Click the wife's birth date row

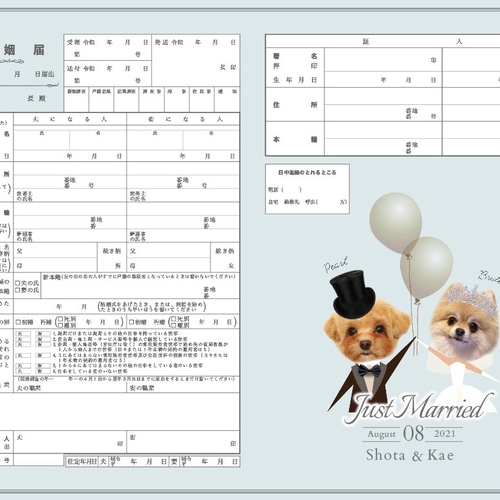tap(183, 156)
